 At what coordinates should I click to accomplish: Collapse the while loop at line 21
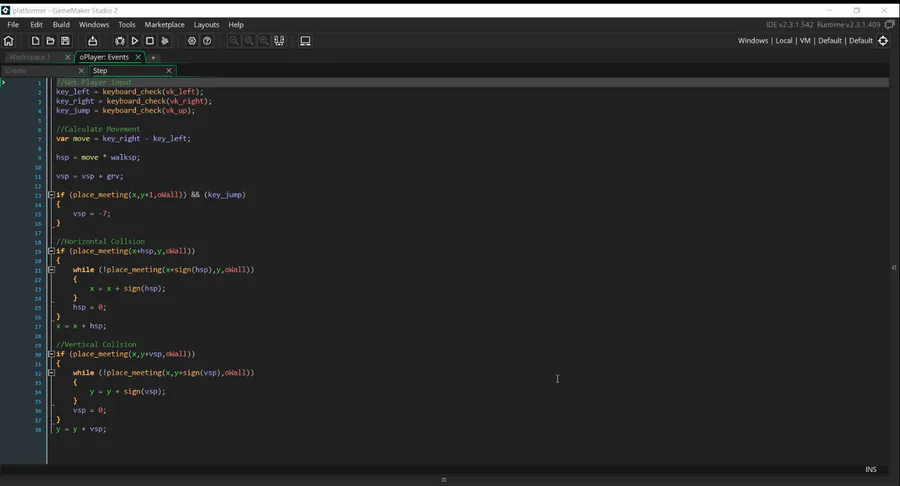pyautogui.click(x=51, y=270)
